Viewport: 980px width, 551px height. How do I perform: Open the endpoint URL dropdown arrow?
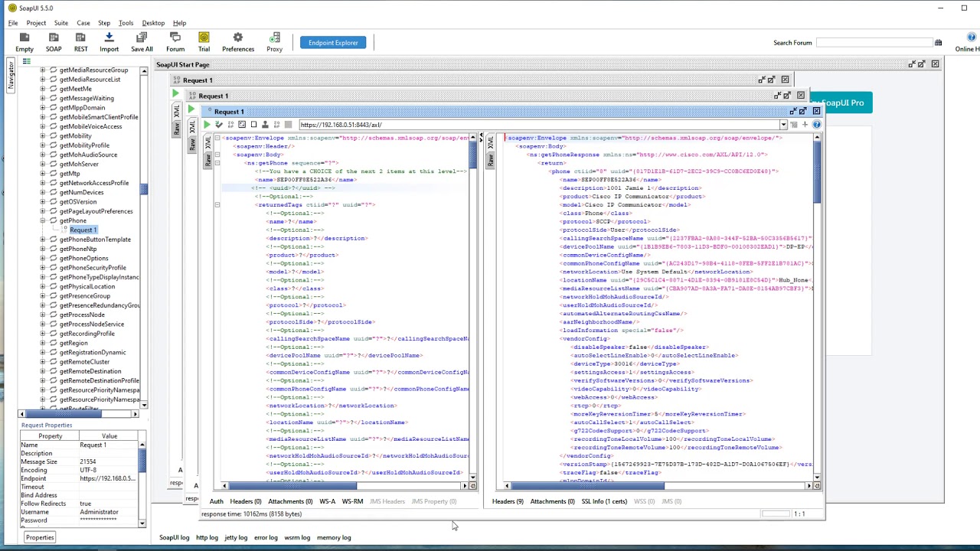pyautogui.click(x=783, y=124)
